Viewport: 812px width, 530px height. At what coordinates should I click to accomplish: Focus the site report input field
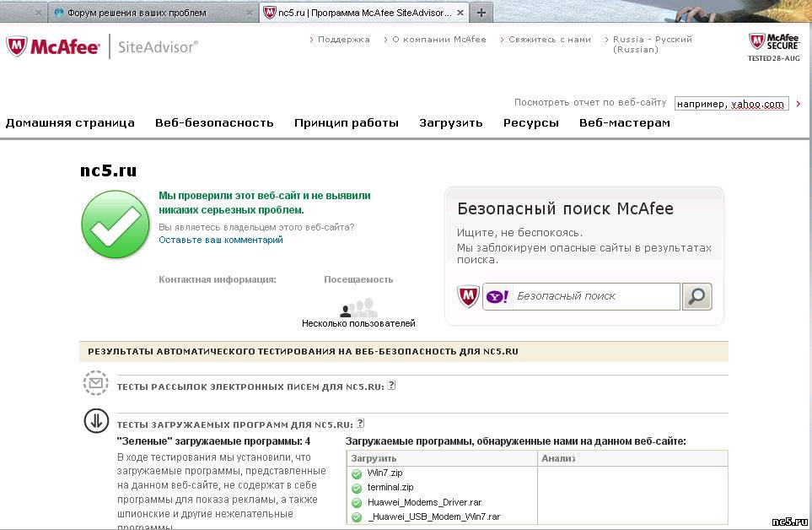pyautogui.click(x=731, y=104)
